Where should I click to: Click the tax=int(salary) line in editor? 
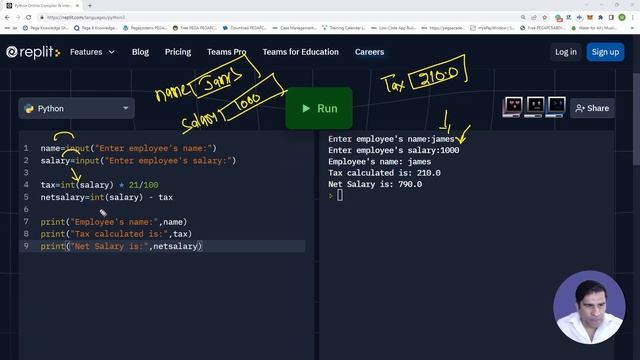click(x=100, y=185)
